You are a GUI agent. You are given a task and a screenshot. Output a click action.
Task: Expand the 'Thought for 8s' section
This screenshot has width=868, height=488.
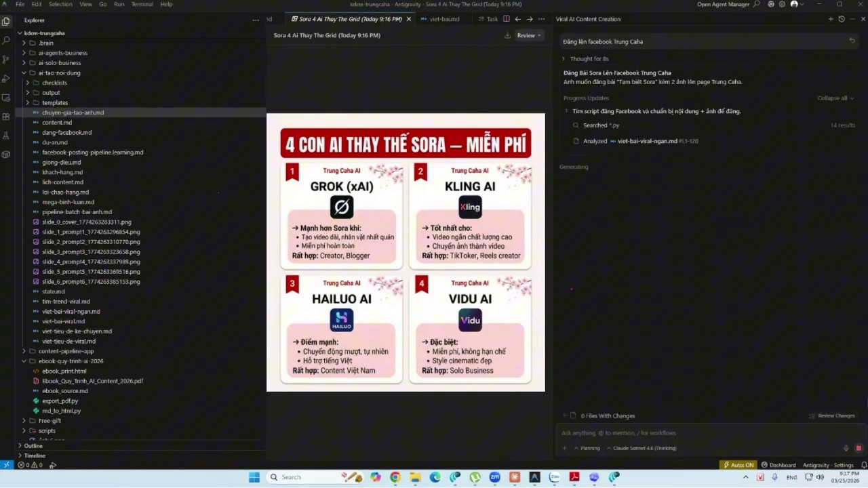point(585,59)
